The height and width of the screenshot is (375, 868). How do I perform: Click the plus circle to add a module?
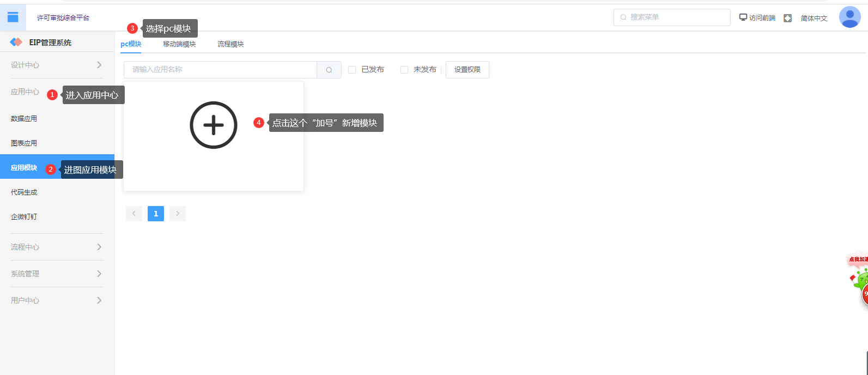(214, 125)
